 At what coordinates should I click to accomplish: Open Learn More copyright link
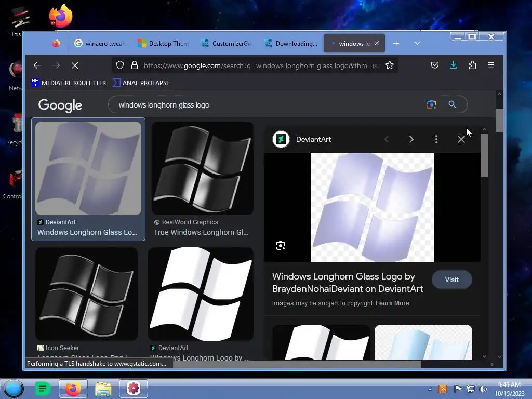point(392,303)
